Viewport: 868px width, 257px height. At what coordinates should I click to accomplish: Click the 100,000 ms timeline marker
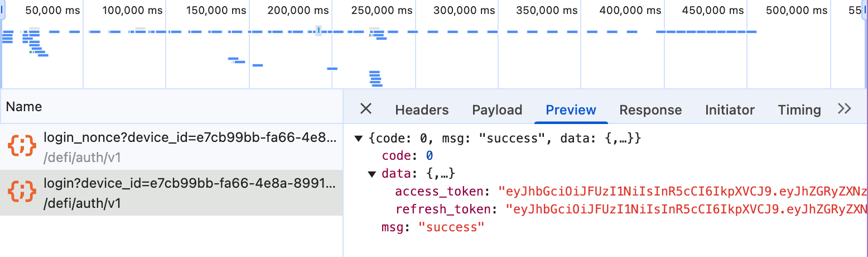[133, 11]
